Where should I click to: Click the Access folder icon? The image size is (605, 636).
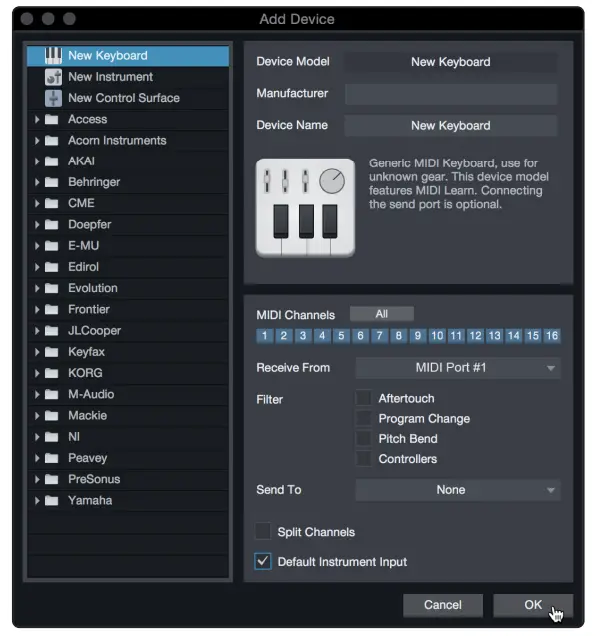pyautogui.click(x=51, y=119)
